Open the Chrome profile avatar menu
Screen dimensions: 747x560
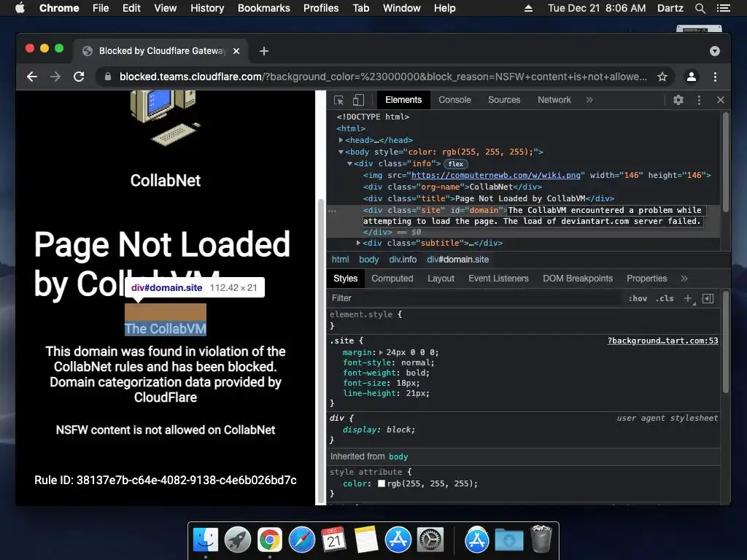point(692,77)
